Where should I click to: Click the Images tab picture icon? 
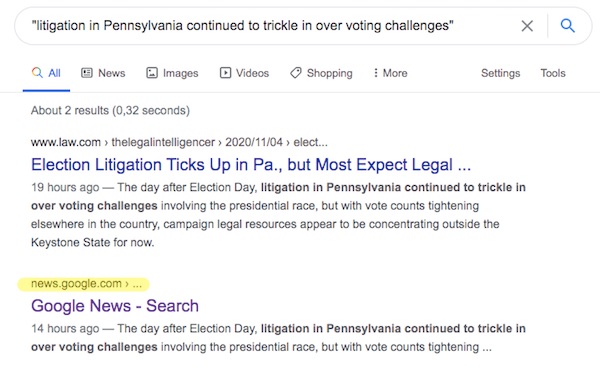[152, 73]
